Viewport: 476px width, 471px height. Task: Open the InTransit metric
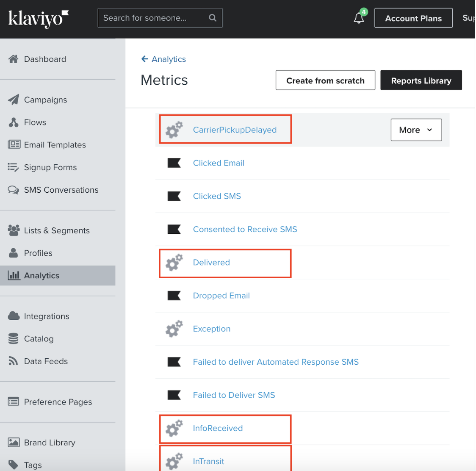click(x=208, y=461)
